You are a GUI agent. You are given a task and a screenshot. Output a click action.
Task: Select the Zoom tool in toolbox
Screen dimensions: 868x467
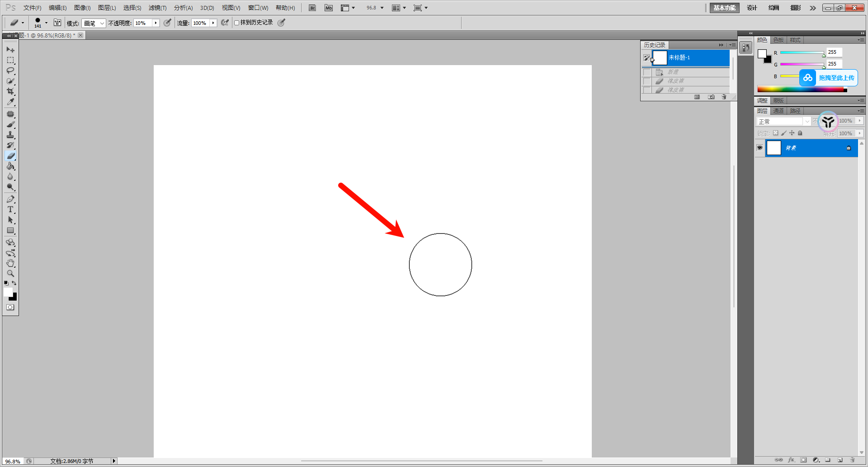click(x=10, y=274)
